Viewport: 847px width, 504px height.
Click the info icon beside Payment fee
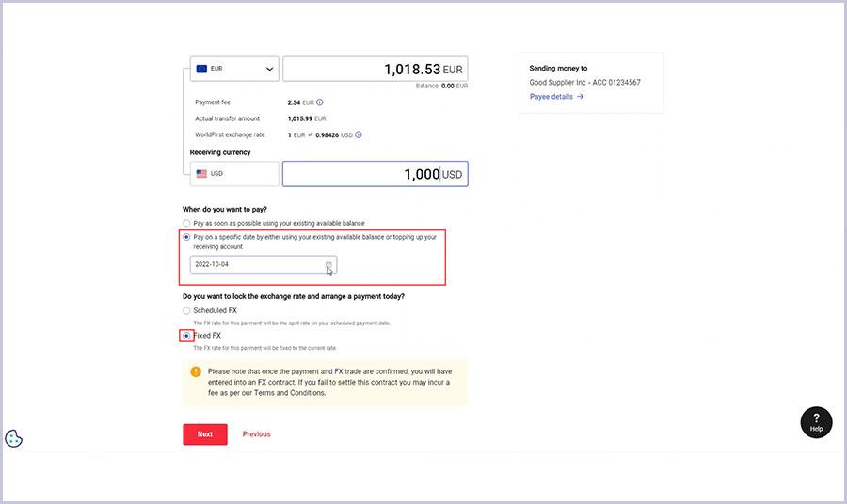[x=320, y=102]
